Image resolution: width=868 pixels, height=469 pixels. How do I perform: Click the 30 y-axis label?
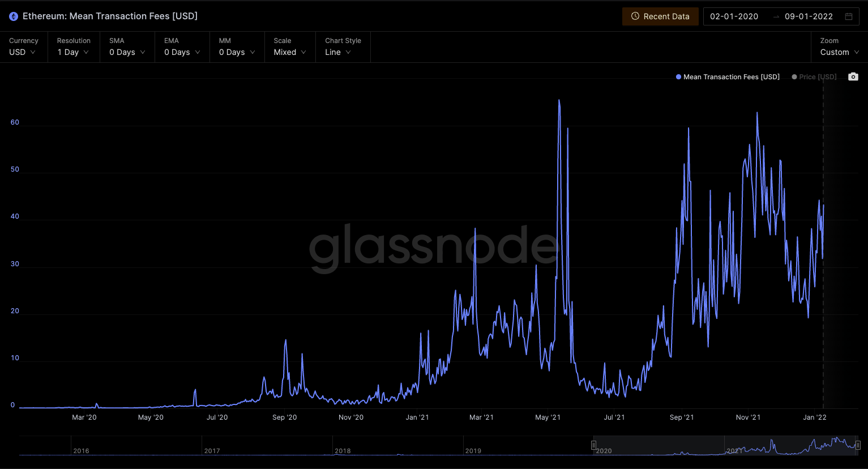click(x=15, y=264)
